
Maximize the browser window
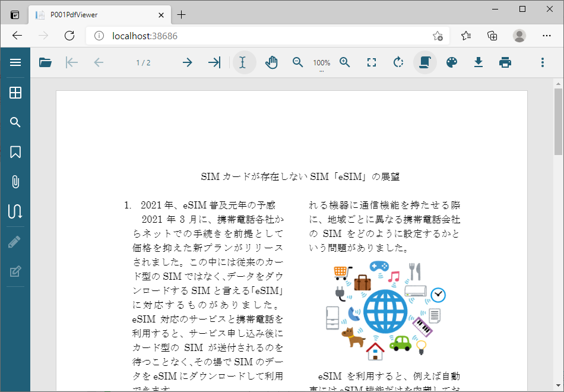[522, 9]
